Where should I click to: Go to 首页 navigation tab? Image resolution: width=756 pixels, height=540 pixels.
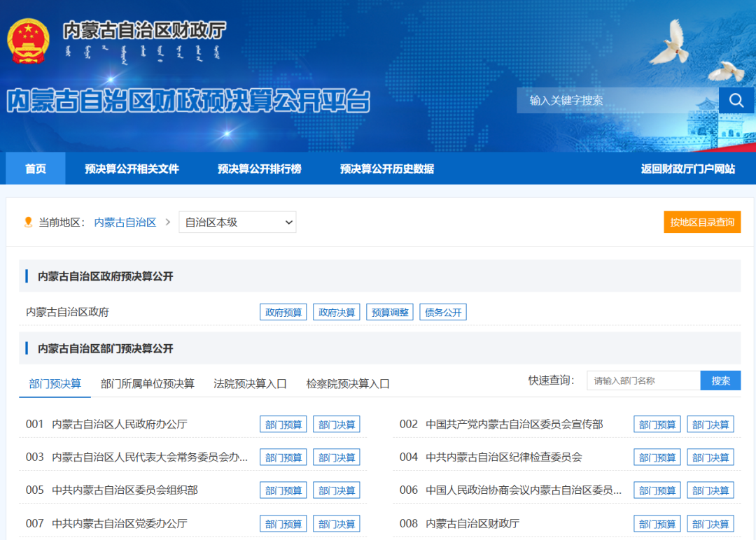(36, 169)
